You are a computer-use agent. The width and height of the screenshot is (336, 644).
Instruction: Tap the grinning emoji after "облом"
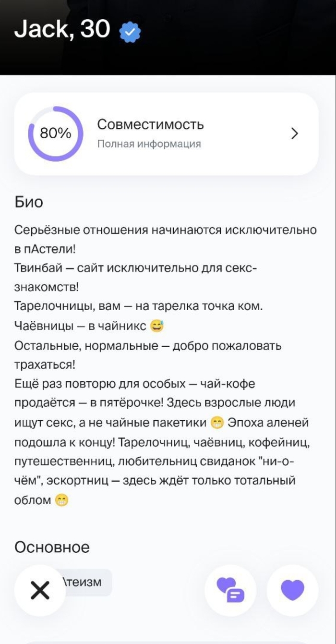pyautogui.click(x=61, y=500)
